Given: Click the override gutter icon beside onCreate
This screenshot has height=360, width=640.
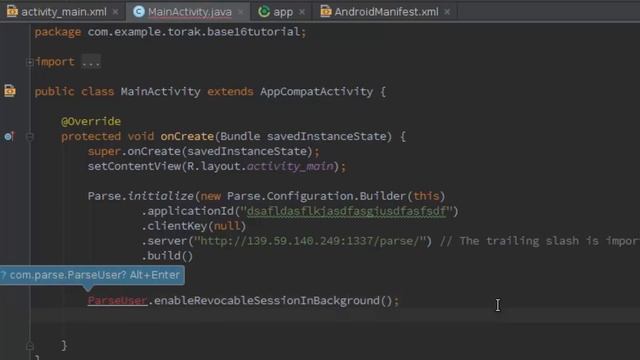Looking at the screenshot, I should click(9, 136).
